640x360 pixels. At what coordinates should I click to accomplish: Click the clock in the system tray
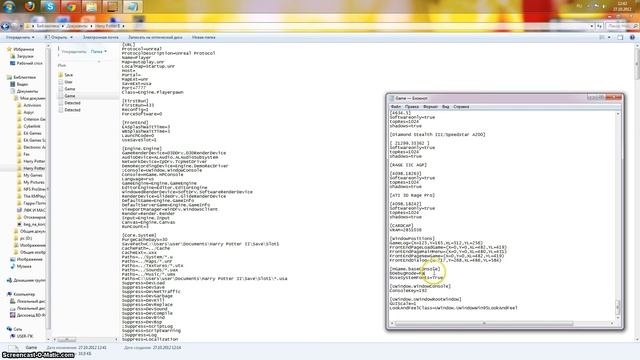(x=622, y=6)
